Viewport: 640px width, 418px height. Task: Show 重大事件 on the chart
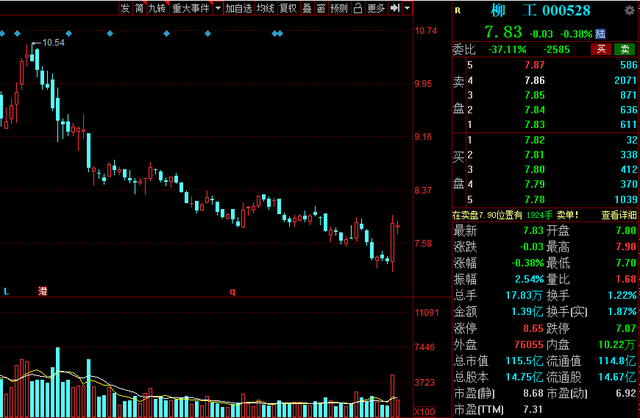click(x=191, y=8)
